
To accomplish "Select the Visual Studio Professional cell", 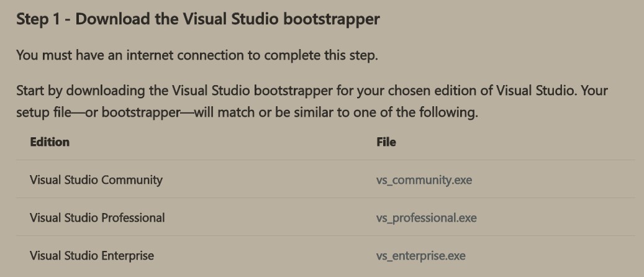I will pos(98,218).
